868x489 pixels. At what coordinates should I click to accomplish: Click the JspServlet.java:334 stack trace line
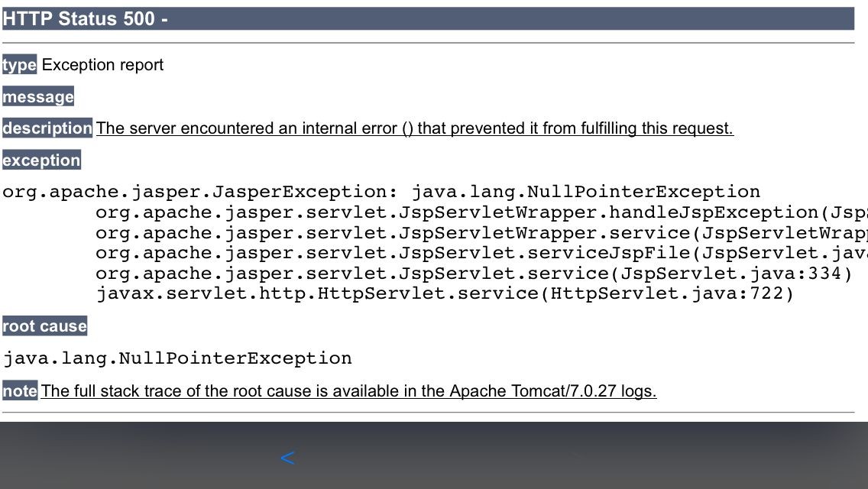point(473,274)
